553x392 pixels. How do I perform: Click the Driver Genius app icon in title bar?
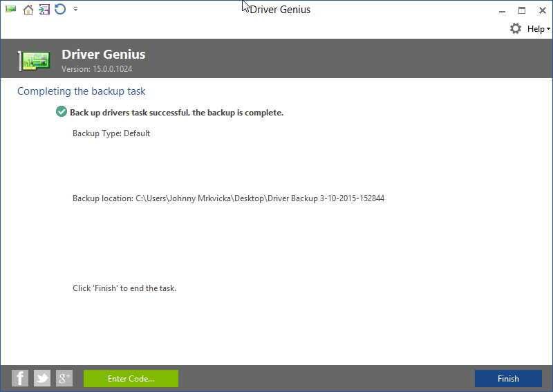click(x=10, y=9)
